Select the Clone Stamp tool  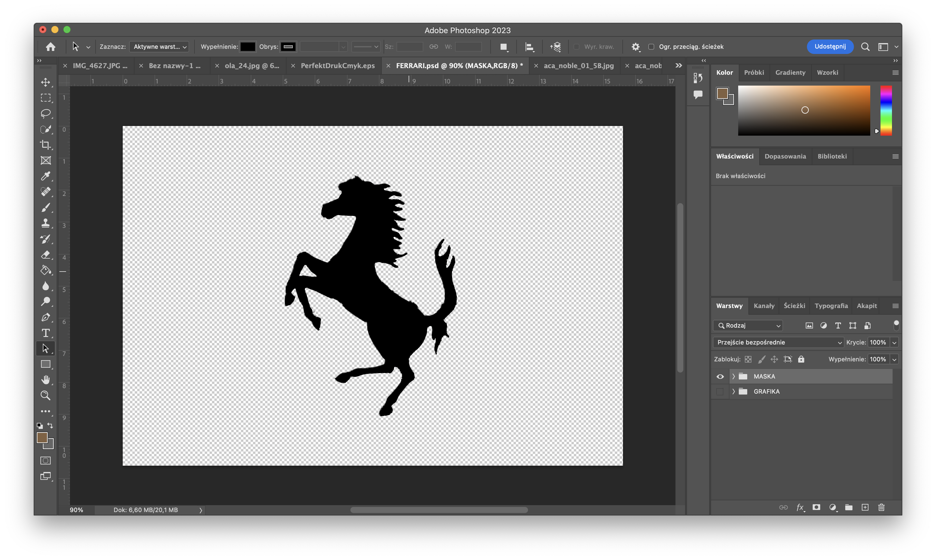tap(46, 223)
